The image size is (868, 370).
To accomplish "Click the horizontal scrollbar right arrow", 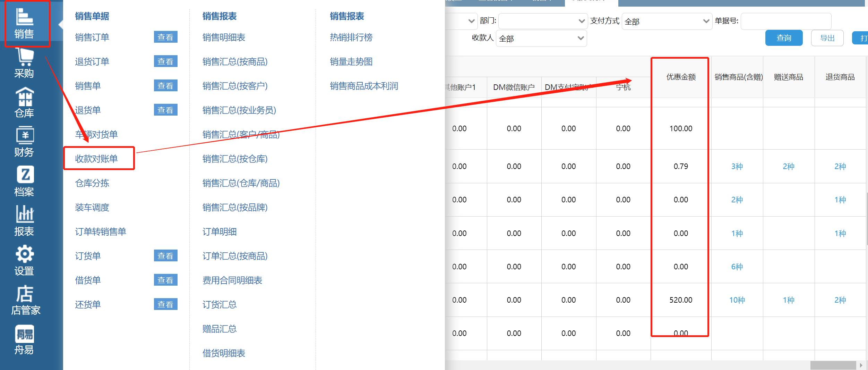I will pos(861,365).
